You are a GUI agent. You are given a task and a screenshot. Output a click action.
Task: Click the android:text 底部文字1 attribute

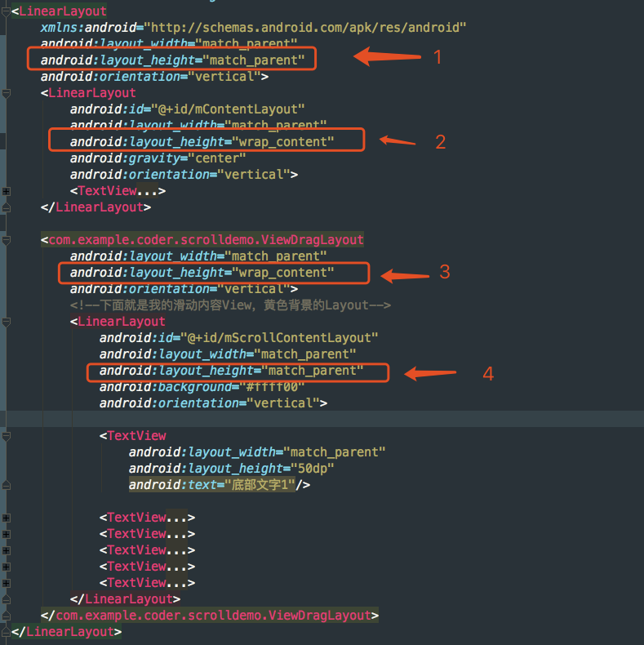(x=212, y=485)
